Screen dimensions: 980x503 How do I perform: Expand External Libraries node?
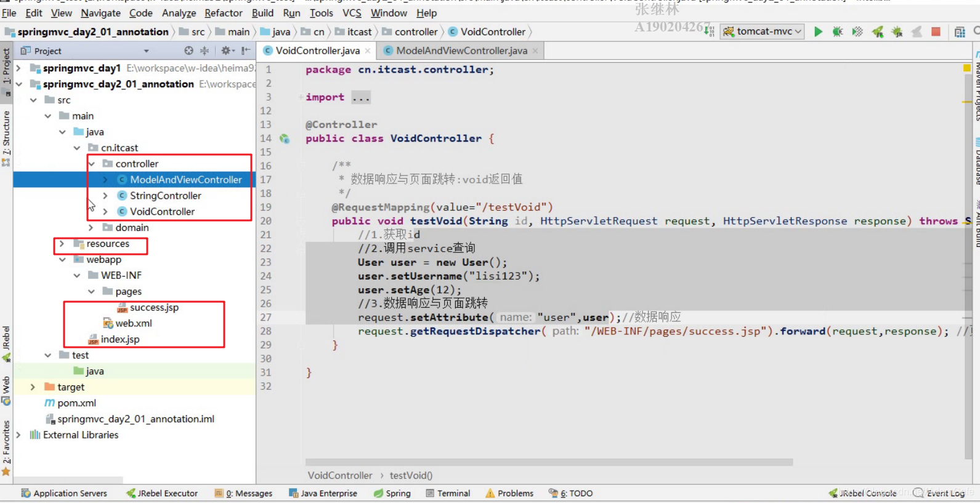18,435
